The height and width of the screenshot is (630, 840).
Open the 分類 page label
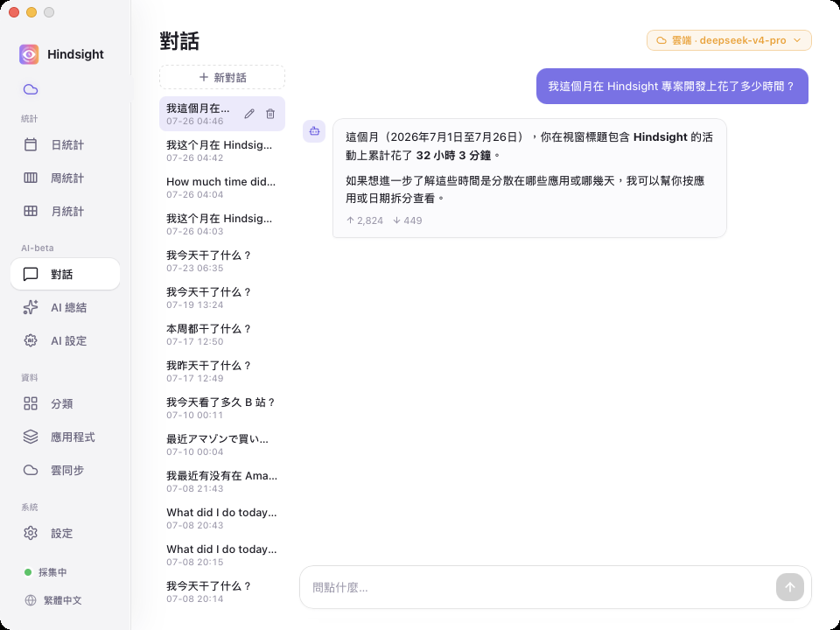[x=61, y=404]
